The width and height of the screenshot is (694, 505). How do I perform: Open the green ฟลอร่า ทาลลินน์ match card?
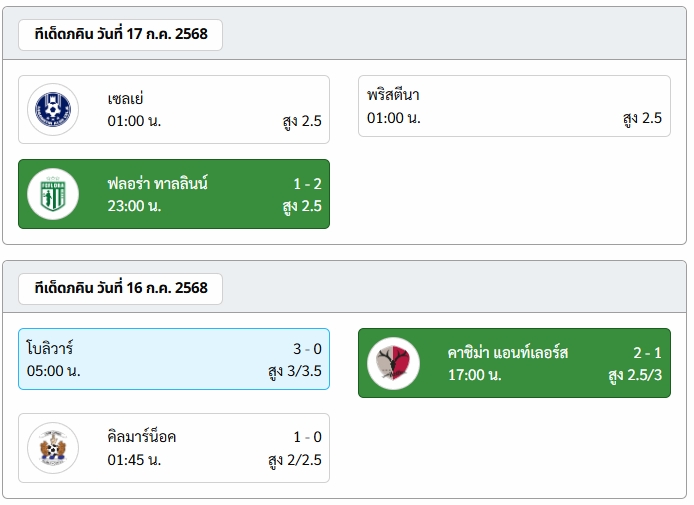pos(174,194)
